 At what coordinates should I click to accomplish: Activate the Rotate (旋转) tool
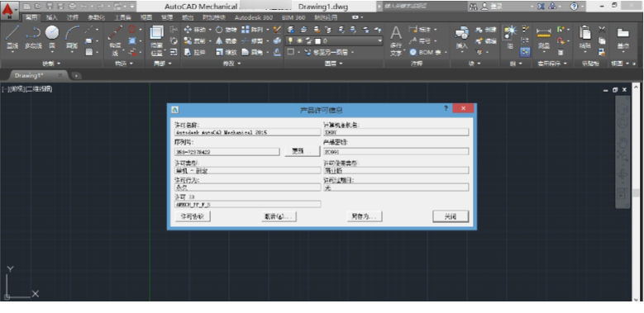click(x=227, y=30)
